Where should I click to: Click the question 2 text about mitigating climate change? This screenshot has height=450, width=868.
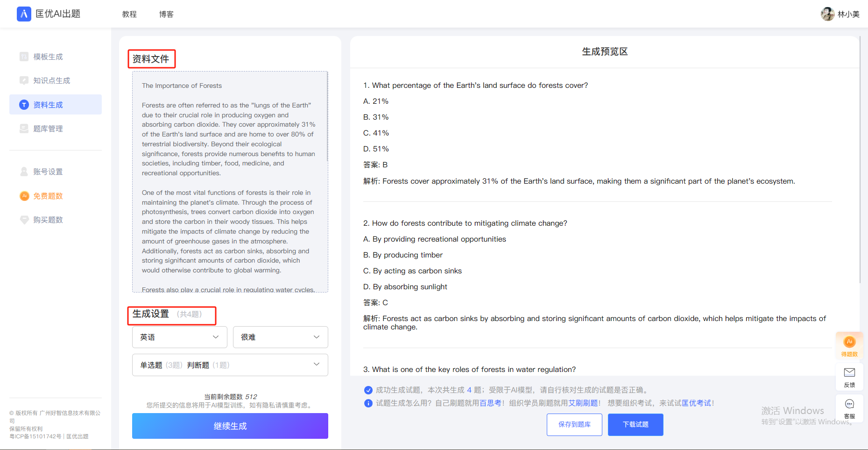(465, 223)
